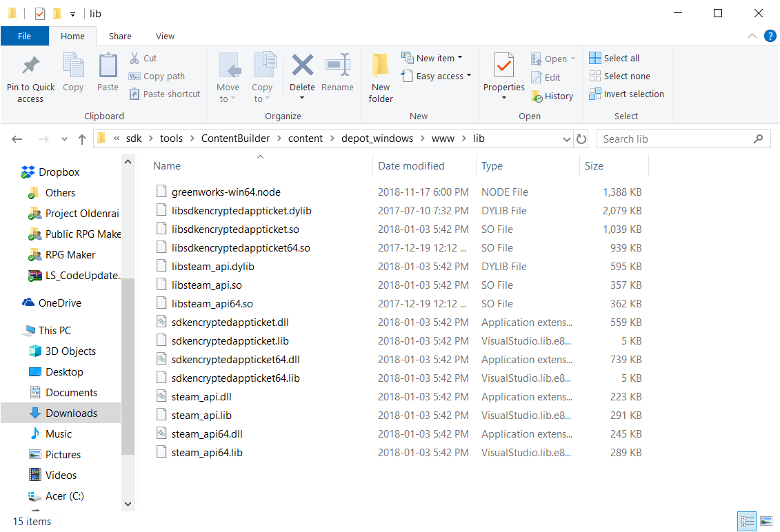Select greenworks-win64.node file
The height and width of the screenshot is (532, 780).
226,192
